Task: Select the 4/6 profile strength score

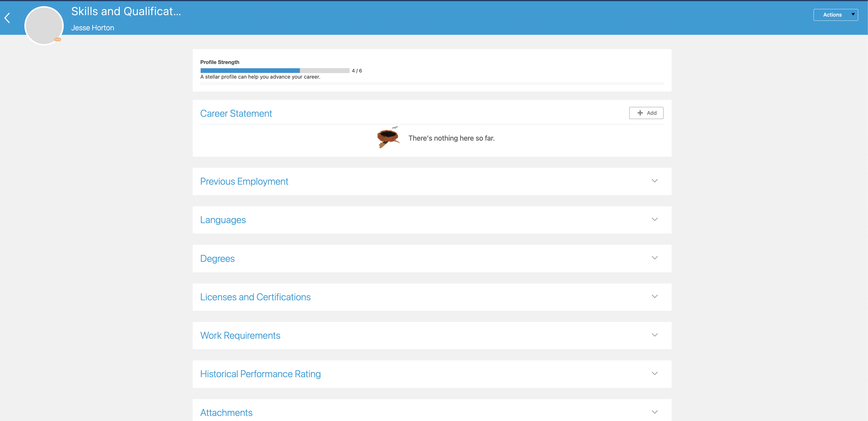Action: pos(357,70)
